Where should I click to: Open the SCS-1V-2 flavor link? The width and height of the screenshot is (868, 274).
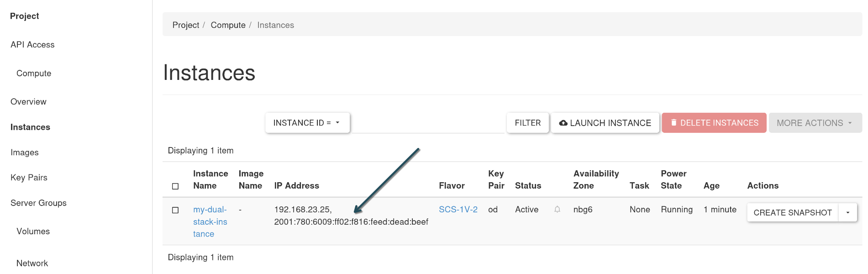pyautogui.click(x=458, y=210)
